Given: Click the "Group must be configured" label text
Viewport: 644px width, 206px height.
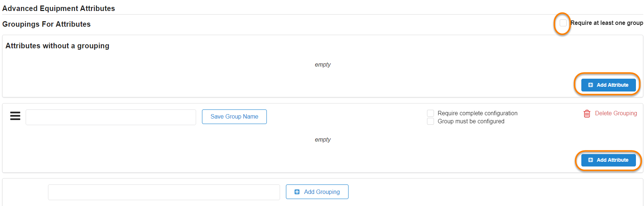Looking at the screenshot, I should pyautogui.click(x=471, y=121).
